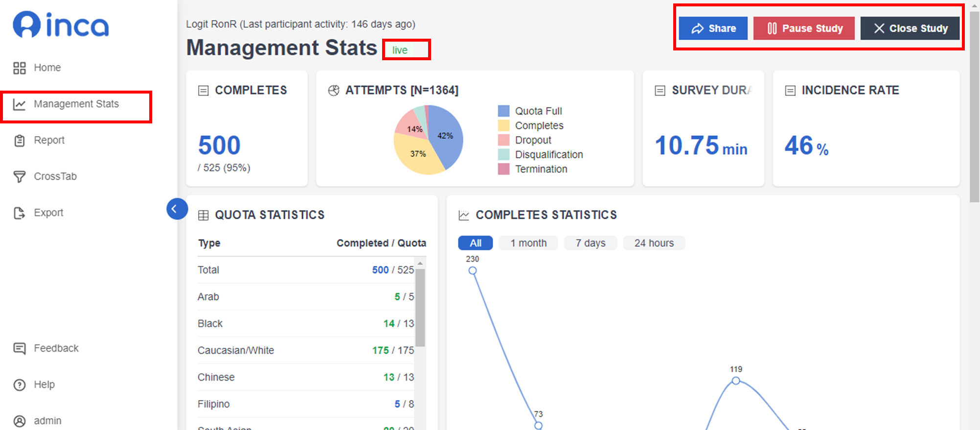The height and width of the screenshot is (430, 980).
Task: Open Export in the sidebar
Action: tap(48, 213)
